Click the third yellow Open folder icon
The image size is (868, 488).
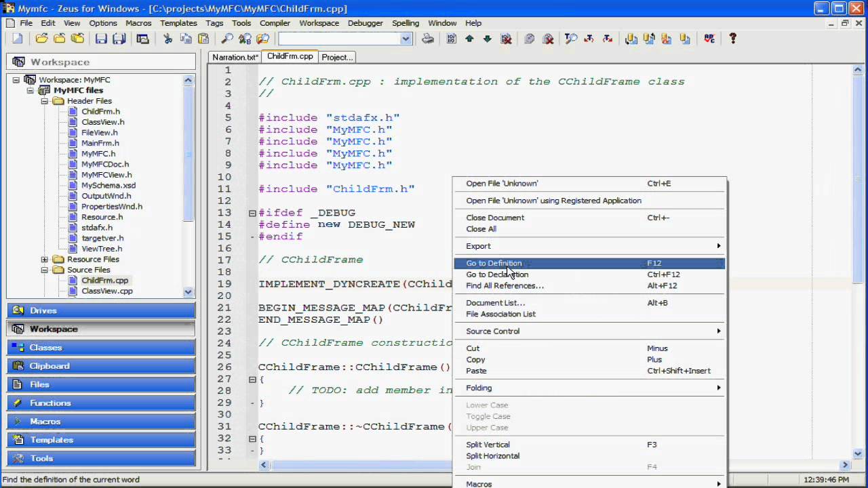(77, 39)
